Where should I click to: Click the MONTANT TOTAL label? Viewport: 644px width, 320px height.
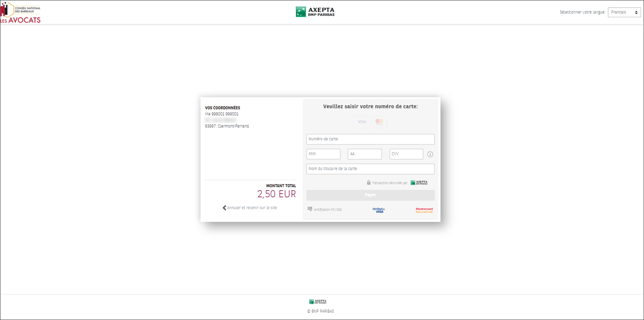pyautogui.click(x=281, y=186)
